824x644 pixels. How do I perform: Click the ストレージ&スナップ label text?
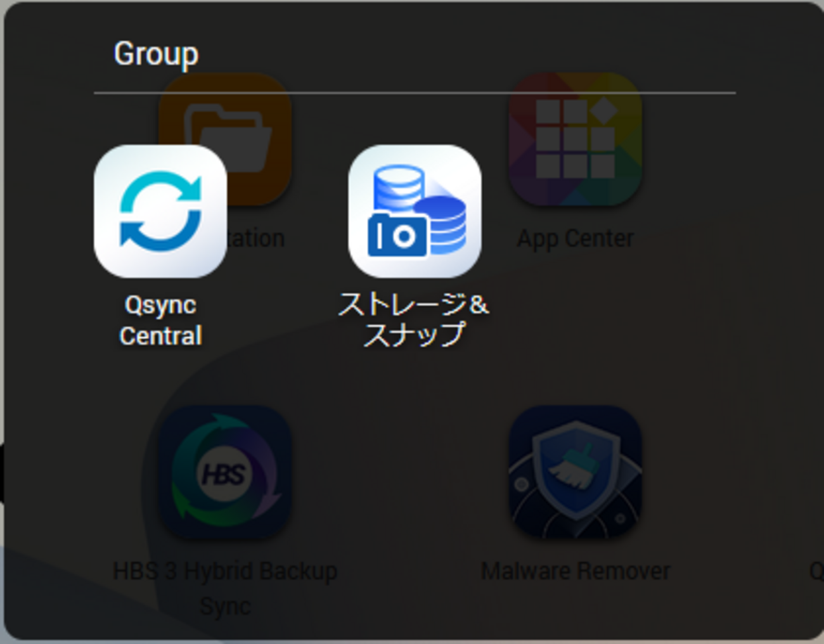point(414,319)
